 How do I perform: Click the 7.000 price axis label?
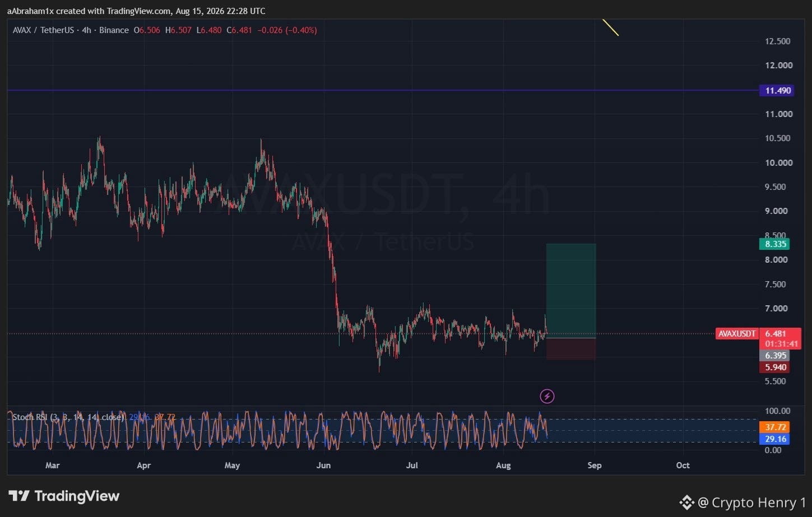(776, 308)
